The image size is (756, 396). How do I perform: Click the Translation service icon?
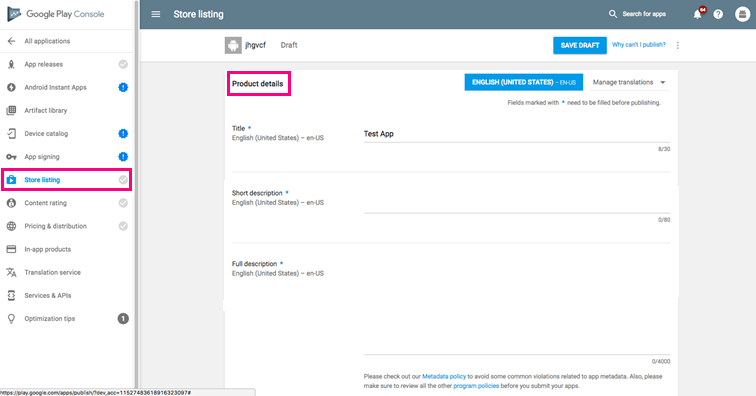[11, 273]
